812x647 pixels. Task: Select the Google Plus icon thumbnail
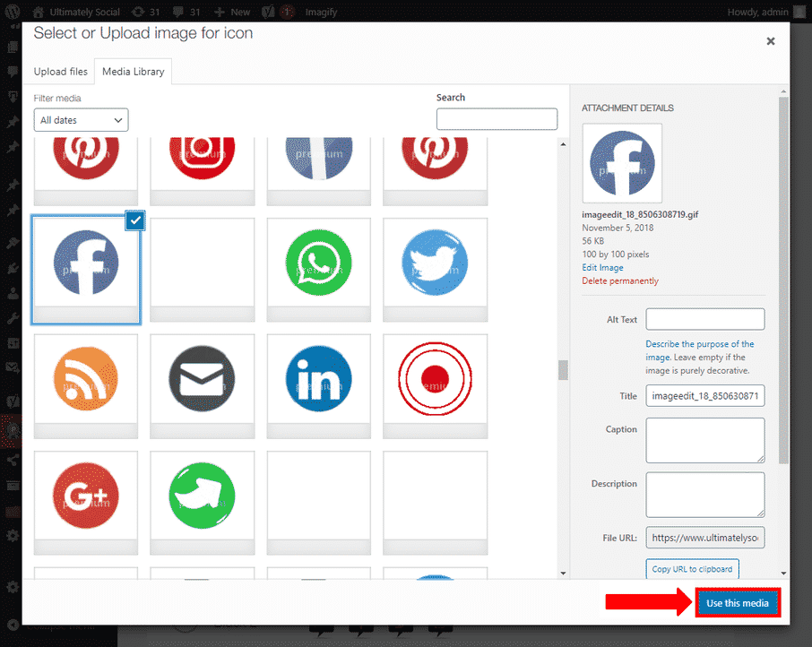(x=86, y=503)
